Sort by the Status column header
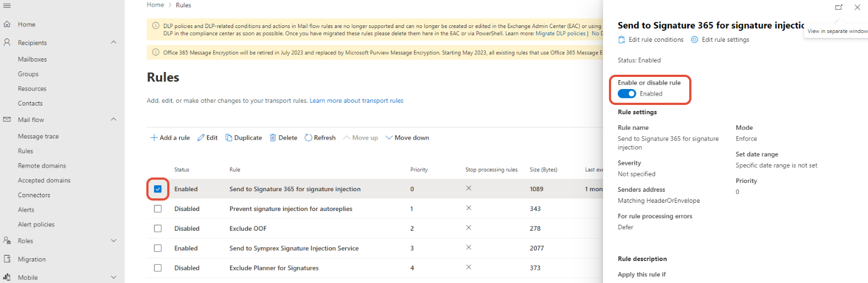Image resolution: width=868 pixels, height=283 pixels. point(182,170)
